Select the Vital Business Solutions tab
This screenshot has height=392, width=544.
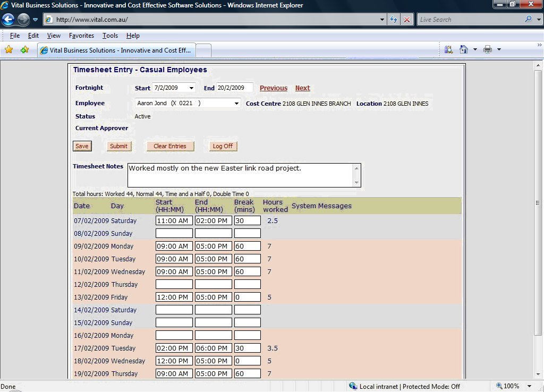pyautogui.click(x=116, y=50)
